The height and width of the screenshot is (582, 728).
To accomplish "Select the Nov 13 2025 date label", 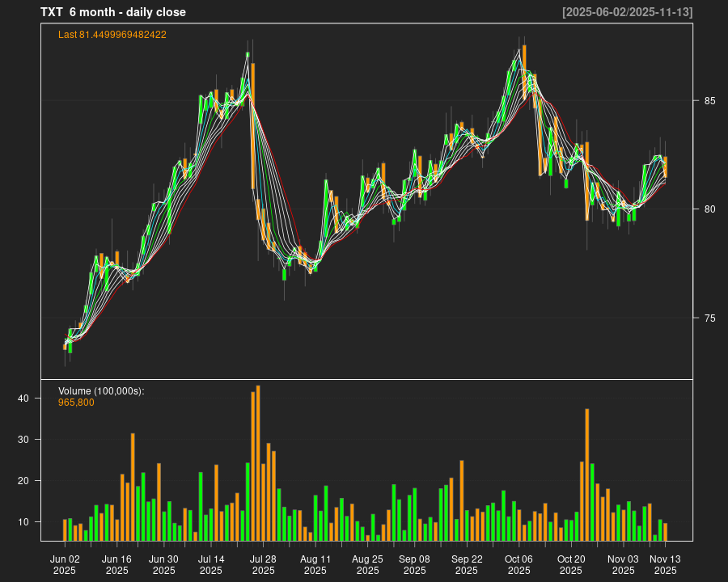I will 665,564.
